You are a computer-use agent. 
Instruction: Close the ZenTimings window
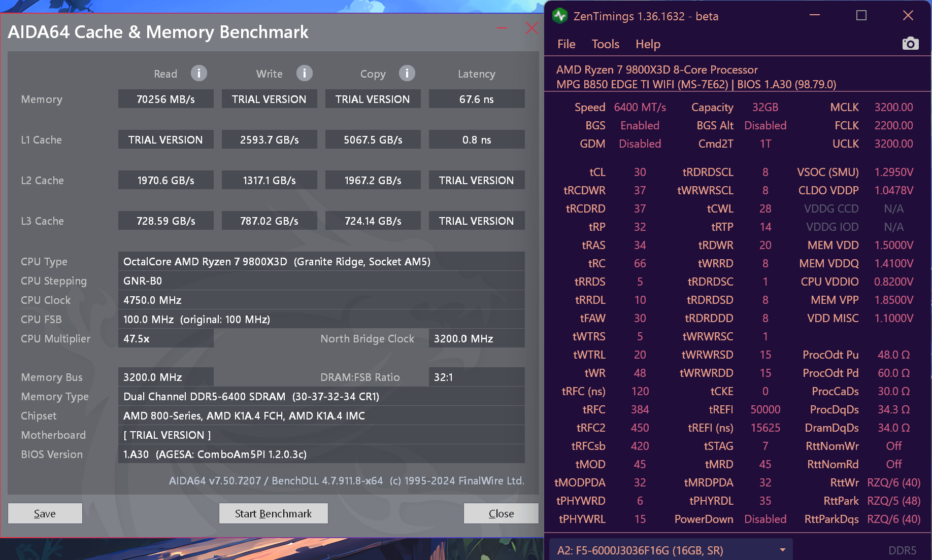tap(908, 15)
